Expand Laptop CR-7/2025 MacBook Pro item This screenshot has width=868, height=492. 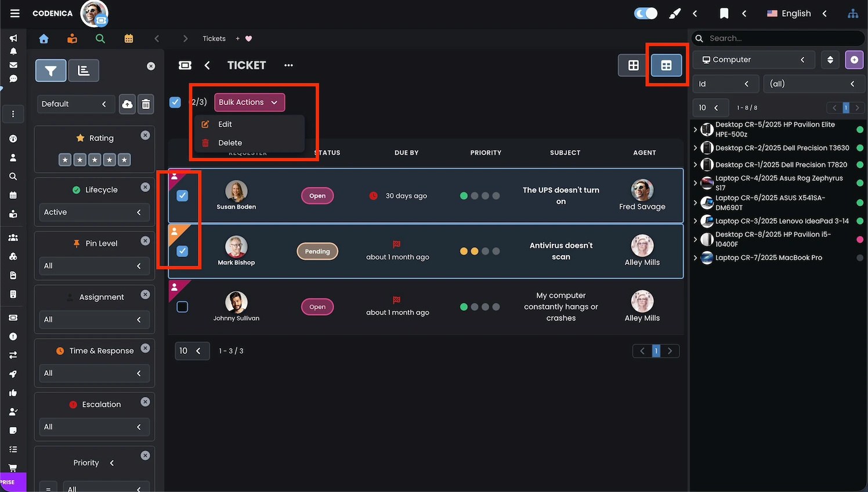click(x=695, y=258)
